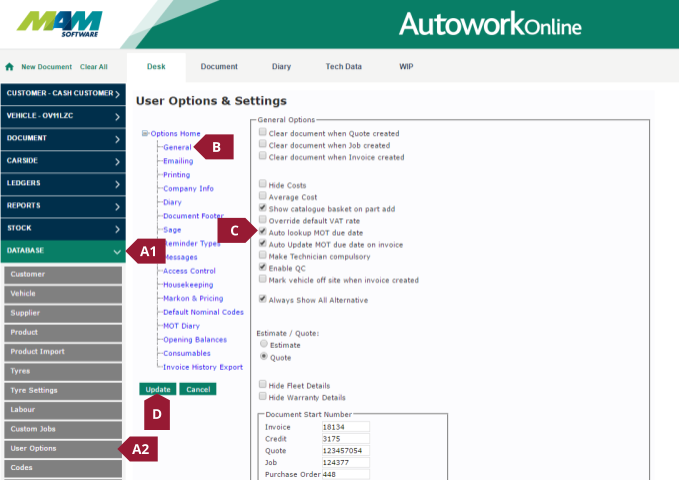Expand the Stock sidebar section
The height and width of the screenshot is (480, 679).
point(61,227)
